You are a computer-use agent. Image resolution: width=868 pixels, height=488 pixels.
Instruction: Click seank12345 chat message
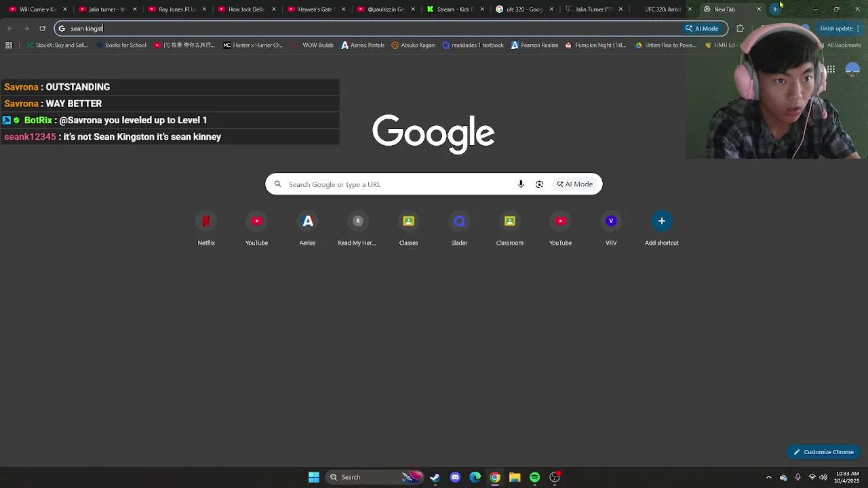170,137
